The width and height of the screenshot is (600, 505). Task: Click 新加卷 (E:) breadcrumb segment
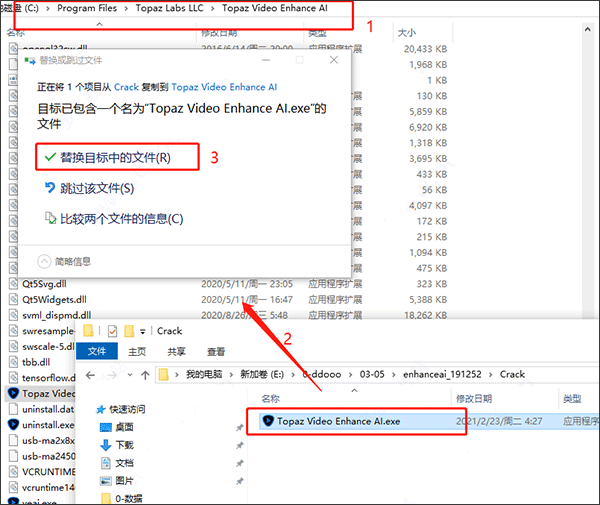click(x=262, y=374)
